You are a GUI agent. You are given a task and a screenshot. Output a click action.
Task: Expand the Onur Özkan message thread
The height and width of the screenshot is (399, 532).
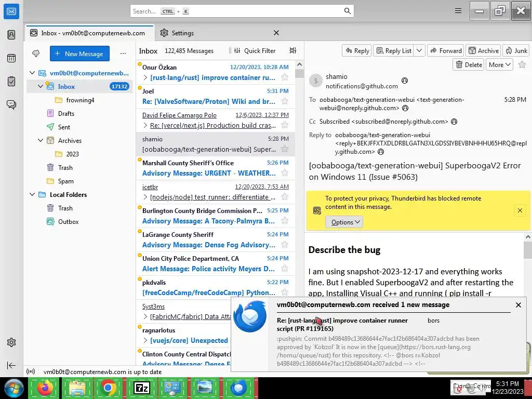pos(145,78)
